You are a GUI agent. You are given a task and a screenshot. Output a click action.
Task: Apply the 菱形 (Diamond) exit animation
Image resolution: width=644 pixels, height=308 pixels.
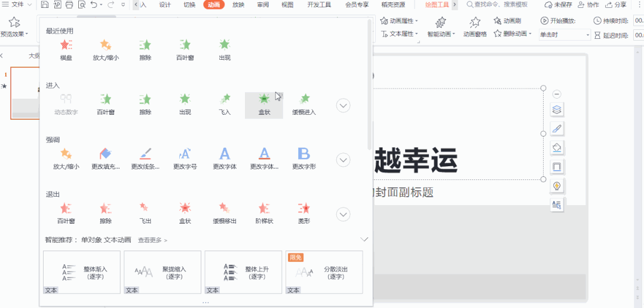[304, 214]
